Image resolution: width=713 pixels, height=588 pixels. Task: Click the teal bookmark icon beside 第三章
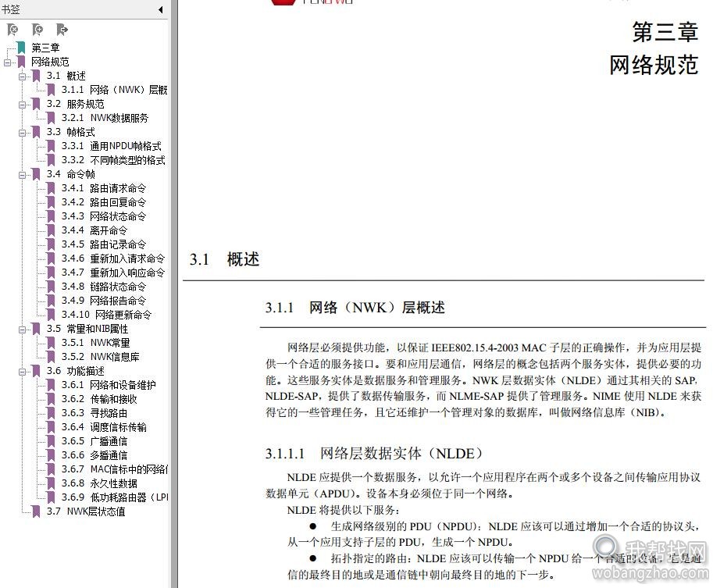pyautogui.click(x=21, y=48)
